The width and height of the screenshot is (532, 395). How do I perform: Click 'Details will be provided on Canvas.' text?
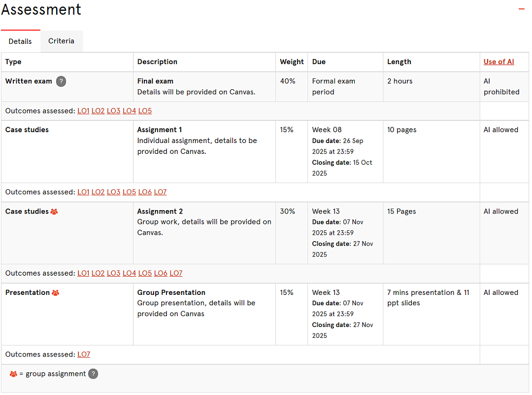[197, 92]
